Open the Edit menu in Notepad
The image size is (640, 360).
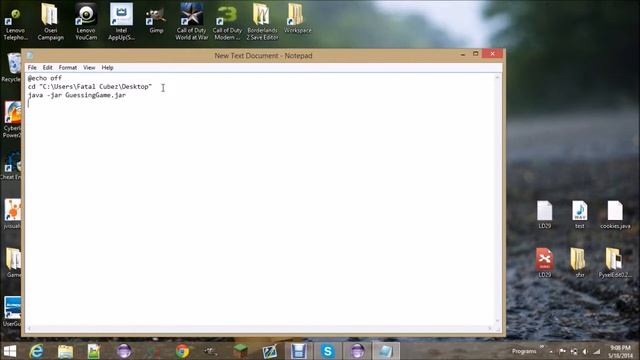coord(47,68)
